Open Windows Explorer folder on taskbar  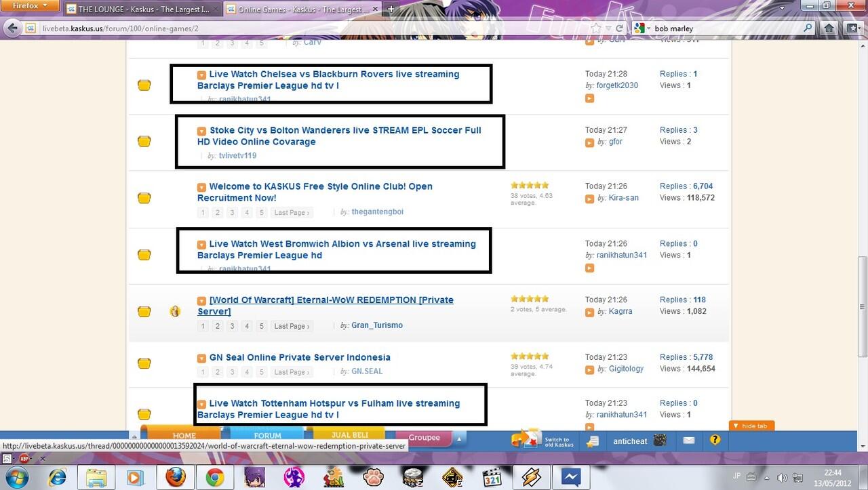tap(97, 478)
